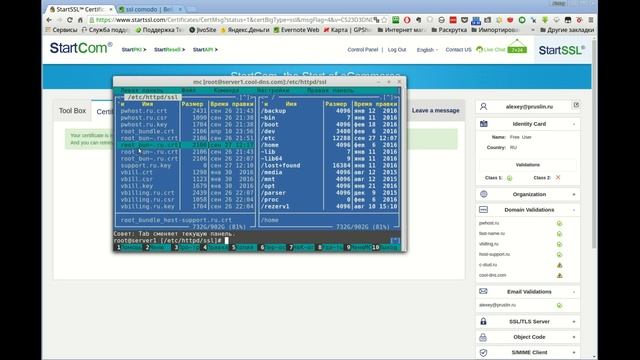The image size is (640, 360).
Task: Open Chrome main menu icon
Action: click(591, 20)
